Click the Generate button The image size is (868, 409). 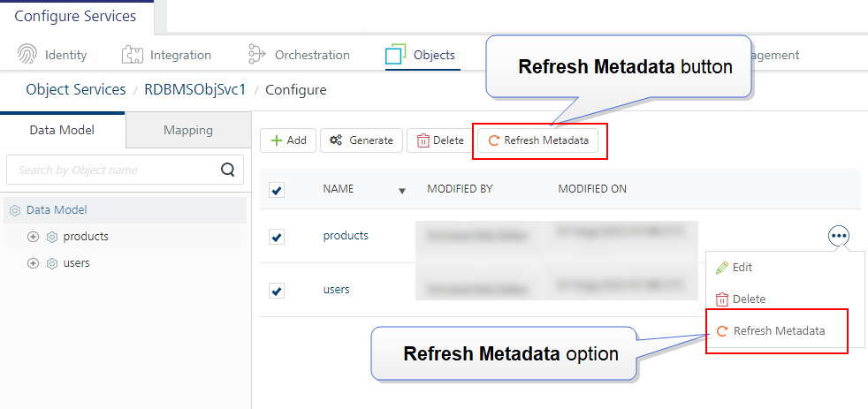pos(362,140)
